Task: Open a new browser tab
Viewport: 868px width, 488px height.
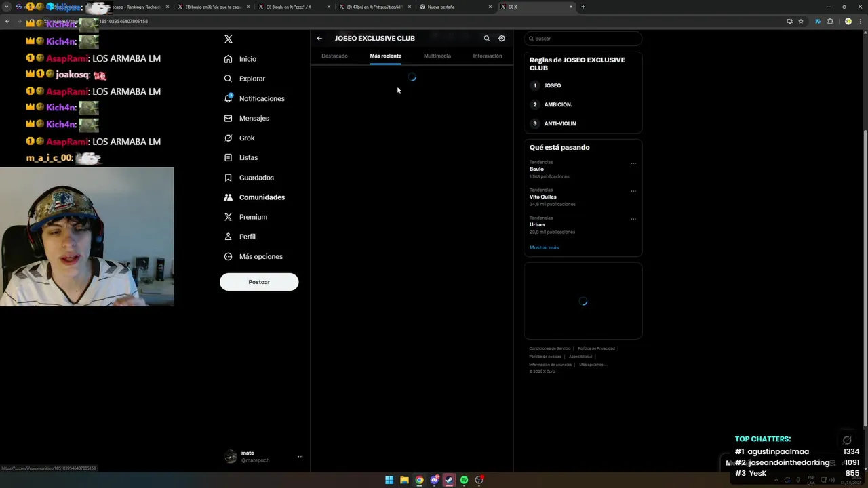Action: click(x=583, y=7)
